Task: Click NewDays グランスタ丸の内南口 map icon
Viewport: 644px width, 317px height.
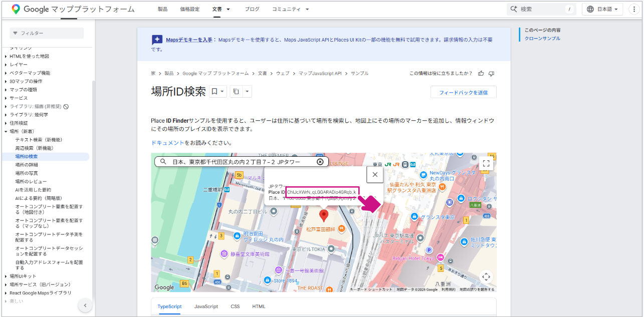Action: click(x=424, y=175)
